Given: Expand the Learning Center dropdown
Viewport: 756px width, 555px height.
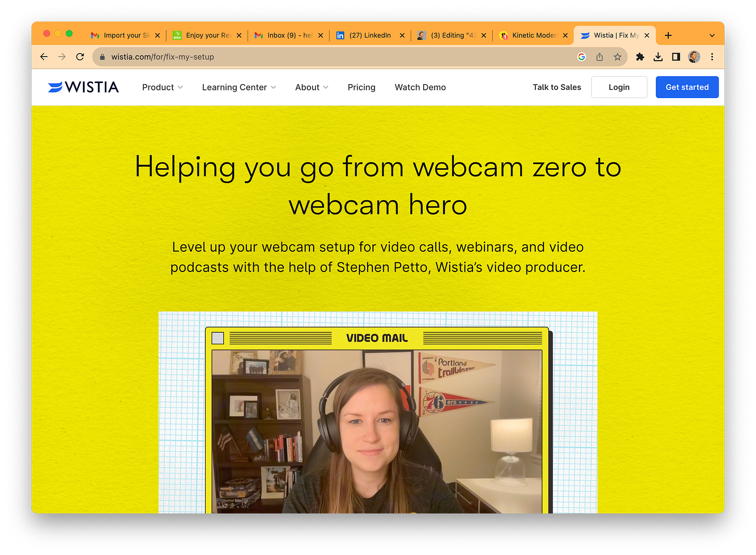Looking at the screenshot, I should [x=239, y=87].
